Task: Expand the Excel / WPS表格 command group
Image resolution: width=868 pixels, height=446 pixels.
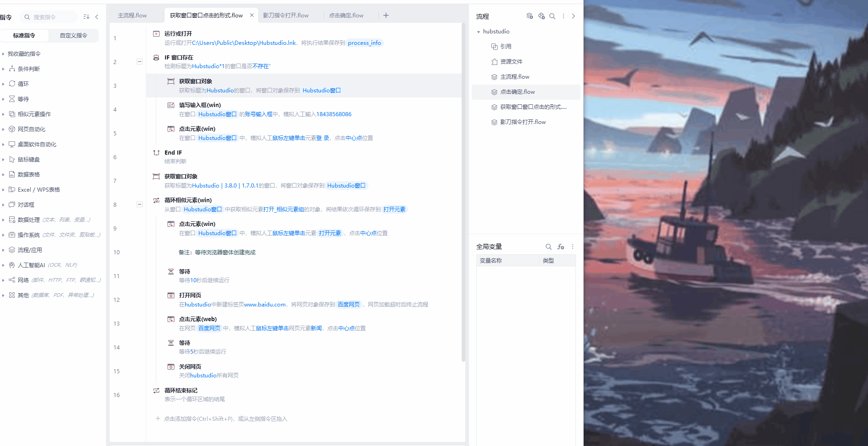Action: tap(3, 189)
